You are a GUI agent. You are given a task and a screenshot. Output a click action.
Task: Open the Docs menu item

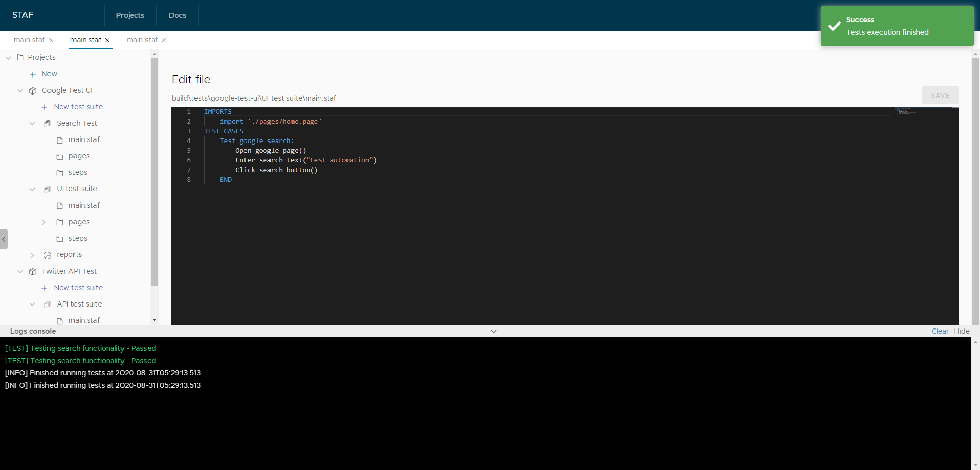click(x=177, y=15)
